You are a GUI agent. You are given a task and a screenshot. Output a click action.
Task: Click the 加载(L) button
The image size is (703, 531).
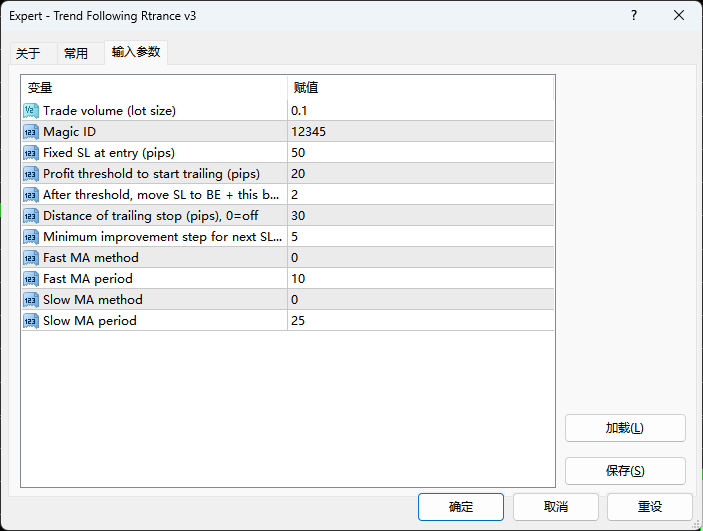(625, 428)
